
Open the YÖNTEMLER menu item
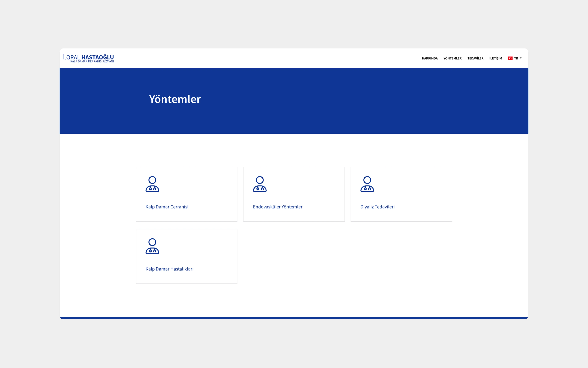click(x=452, y=58)
